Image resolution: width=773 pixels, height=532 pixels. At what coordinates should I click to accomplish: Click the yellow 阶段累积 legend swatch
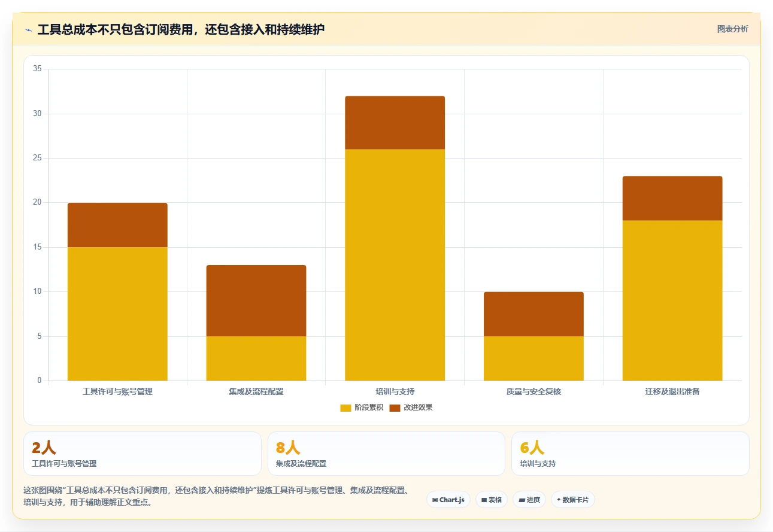[345, 408]
